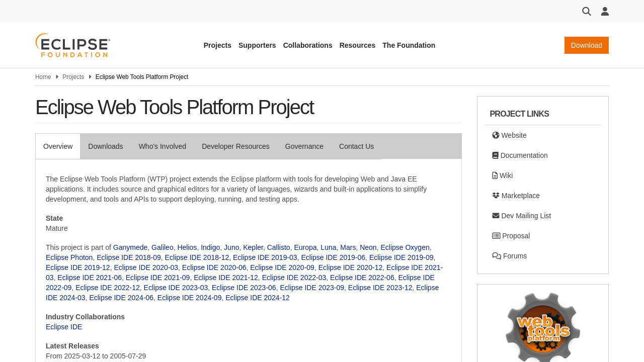
Task: Open the Kepler release link
Action: pos(253,247)
